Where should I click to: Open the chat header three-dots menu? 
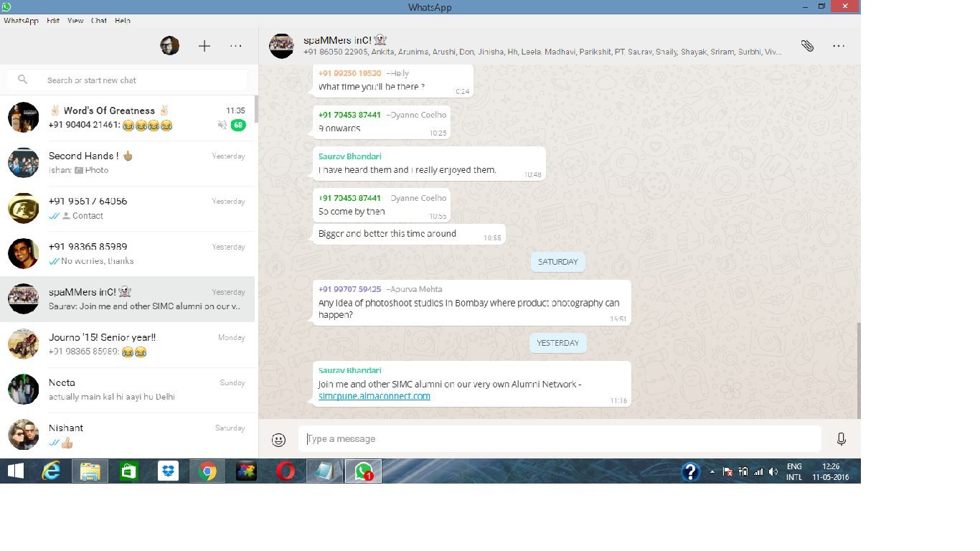point(839,46)
